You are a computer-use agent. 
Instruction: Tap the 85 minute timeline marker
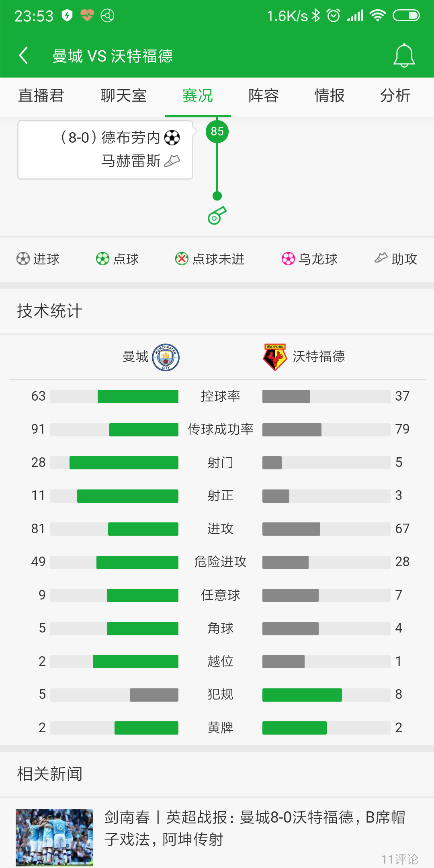pyautogui.click(x=217, y=131)
